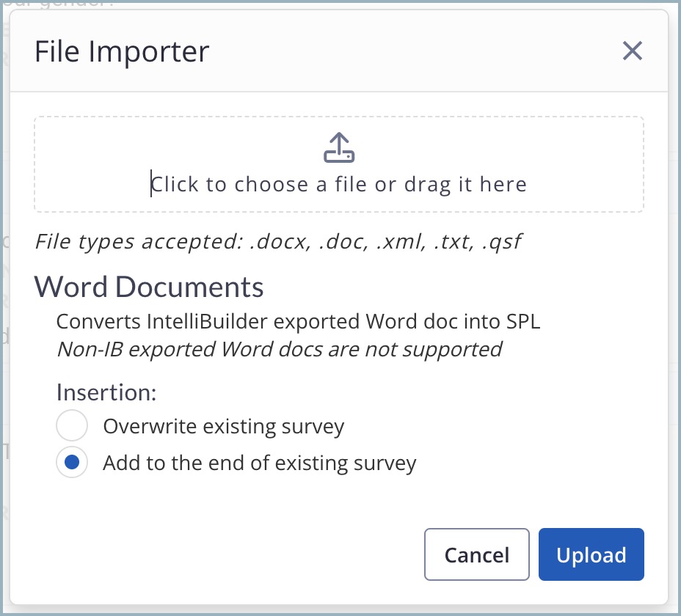Click the 'File types accepted' line

pos(278,241)
